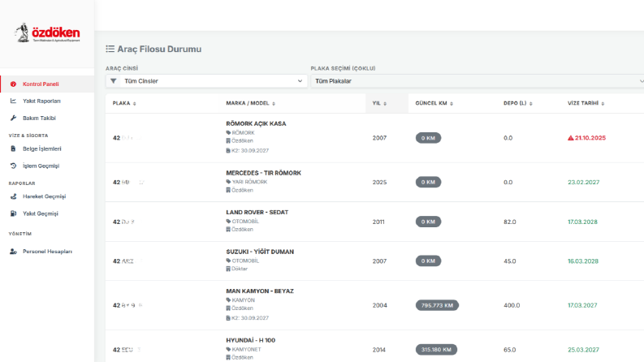Open Yakıt Geçmişi menu item
The image size is (644, 362).
[47, 213]
